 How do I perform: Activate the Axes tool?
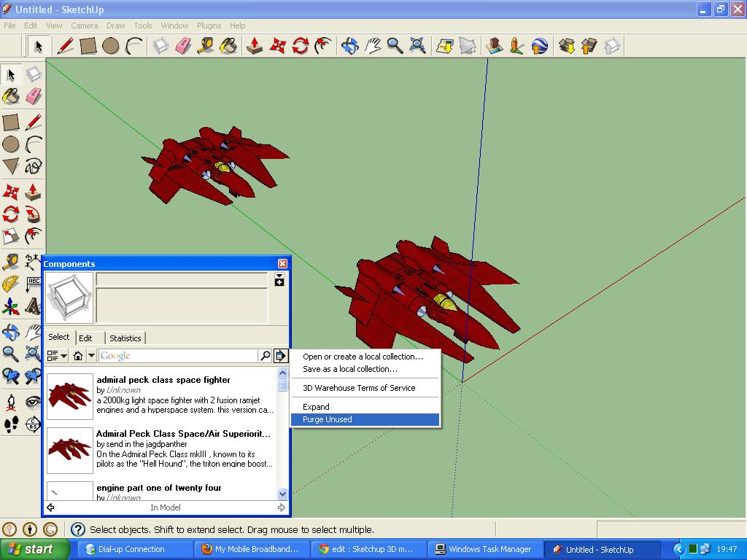pyautogui.click(x=10, y=307)
